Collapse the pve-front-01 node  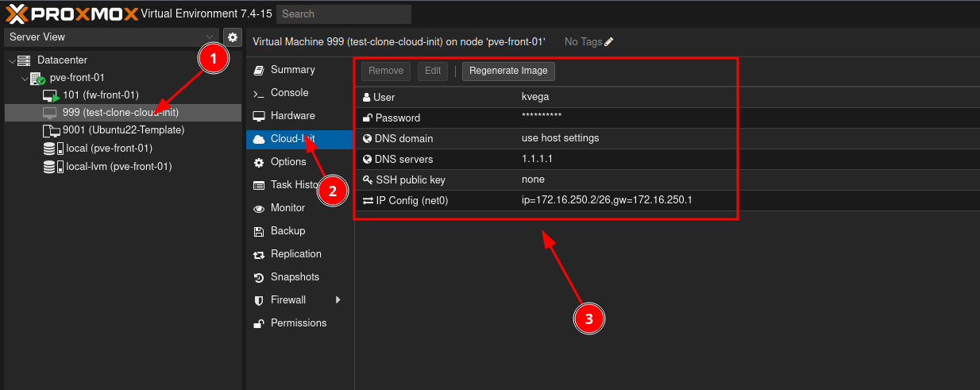[25, 79]
